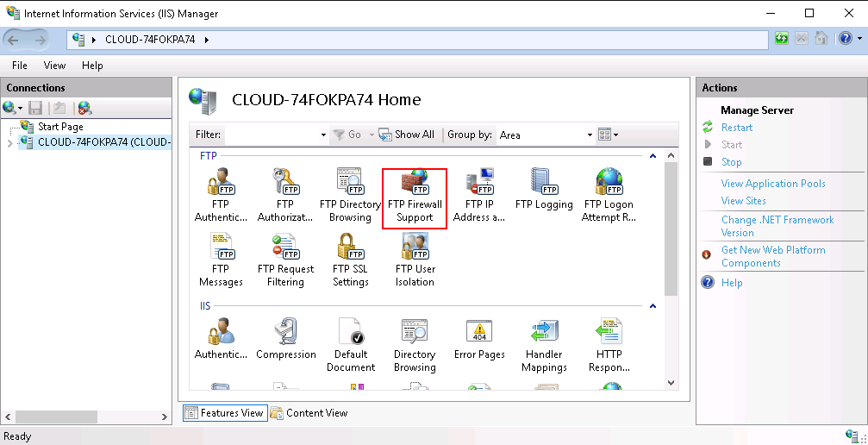
Task: Open FTP Authorization Rules feature
Action: coord(284,196)
